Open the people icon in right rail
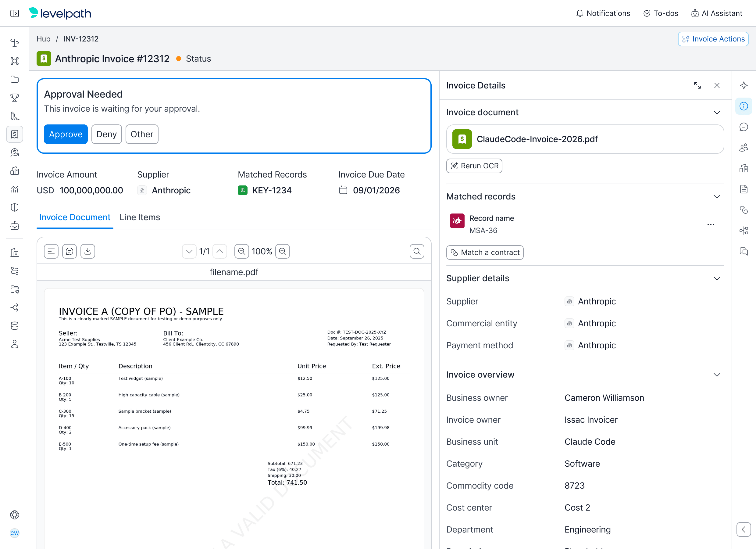The image size is (756, 549). click(744, 147)
